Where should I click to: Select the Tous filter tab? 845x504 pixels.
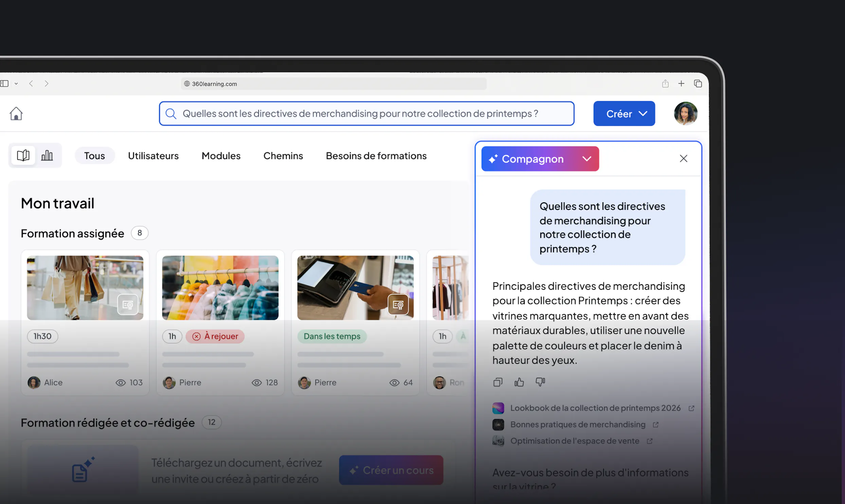pos(94,155)
